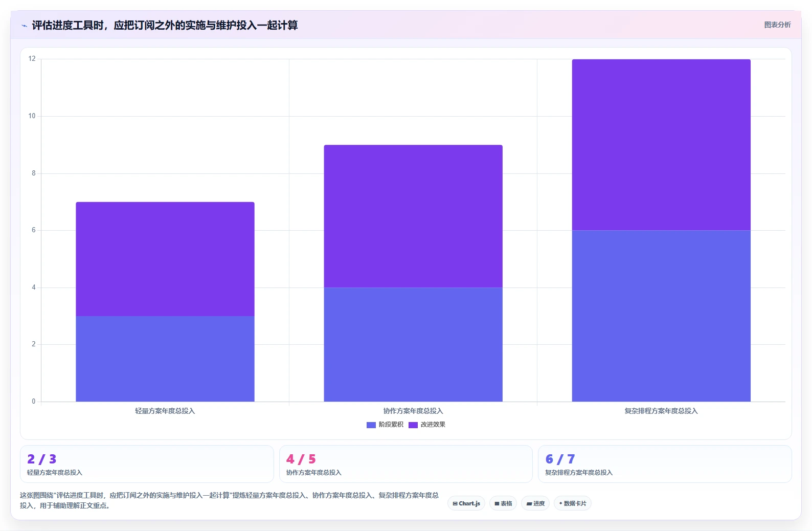Viewport: 812px width, 531px height.
Task: Toggle the 改进效果 legend swatch
Action: point(413,425)
